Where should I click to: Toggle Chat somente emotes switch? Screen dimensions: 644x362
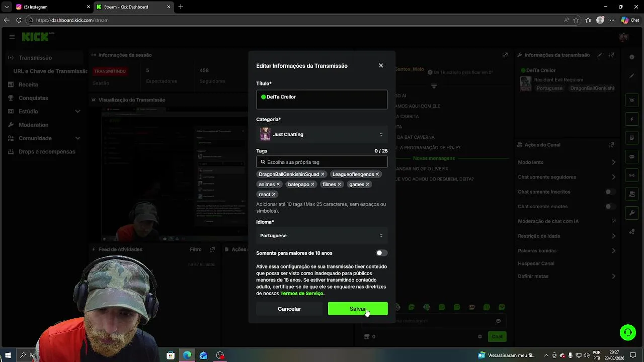610,207
